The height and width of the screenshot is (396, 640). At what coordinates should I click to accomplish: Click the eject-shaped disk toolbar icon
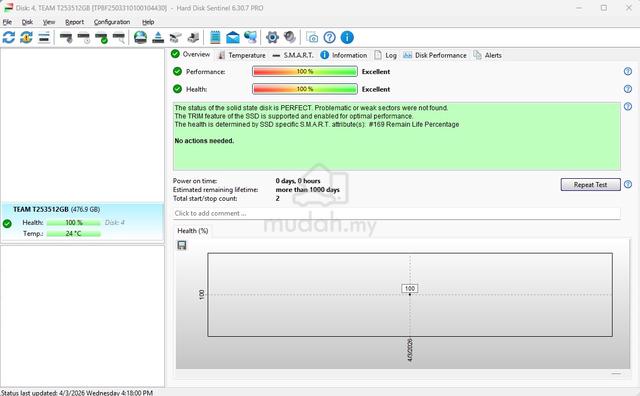[158, 38]
